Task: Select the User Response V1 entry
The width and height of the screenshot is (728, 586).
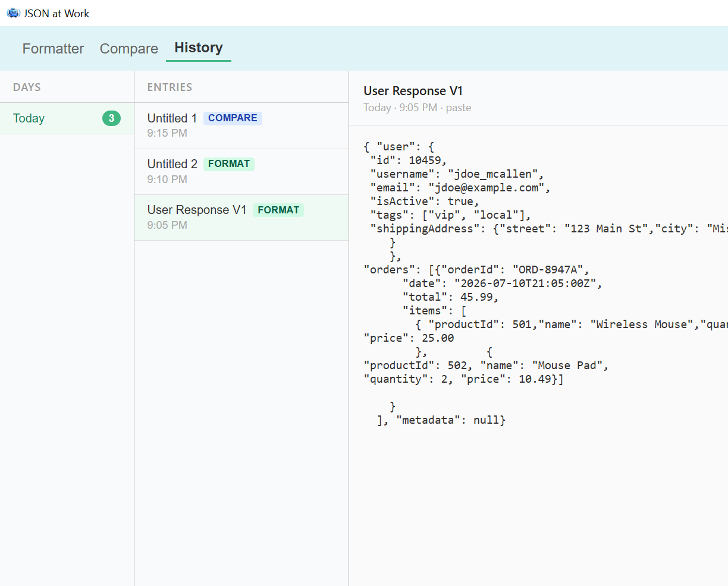Action: pos(241,218)
